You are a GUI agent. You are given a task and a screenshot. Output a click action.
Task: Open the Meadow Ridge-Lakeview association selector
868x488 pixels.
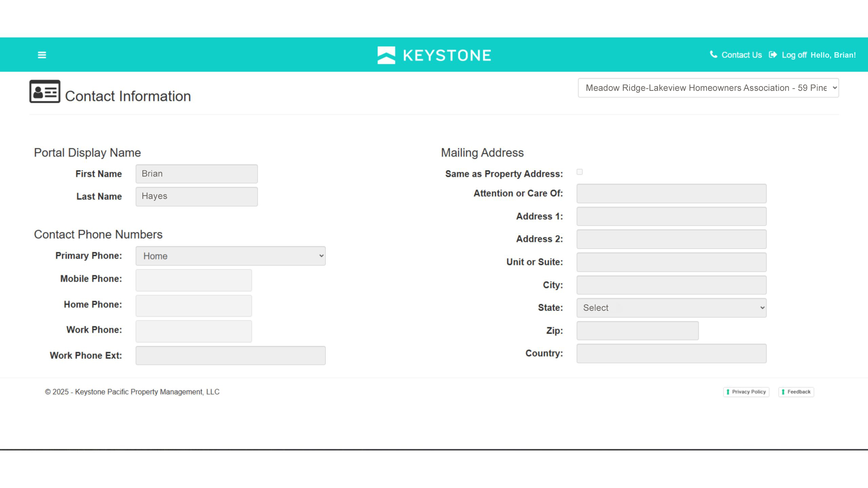point(708,88)
